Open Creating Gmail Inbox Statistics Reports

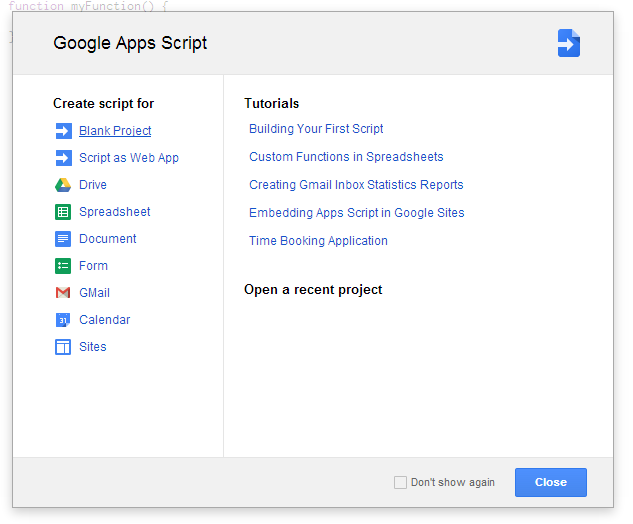[x=356, y=185]
